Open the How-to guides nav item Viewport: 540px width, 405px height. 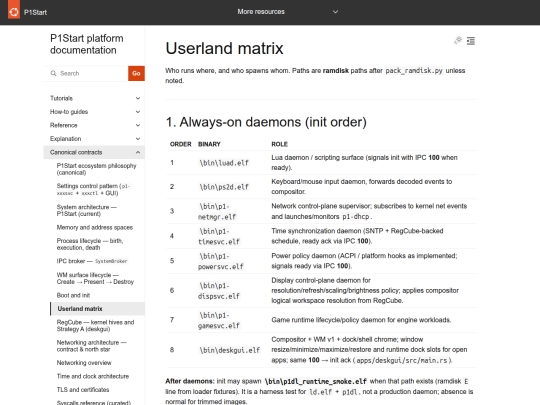[69, 112]
